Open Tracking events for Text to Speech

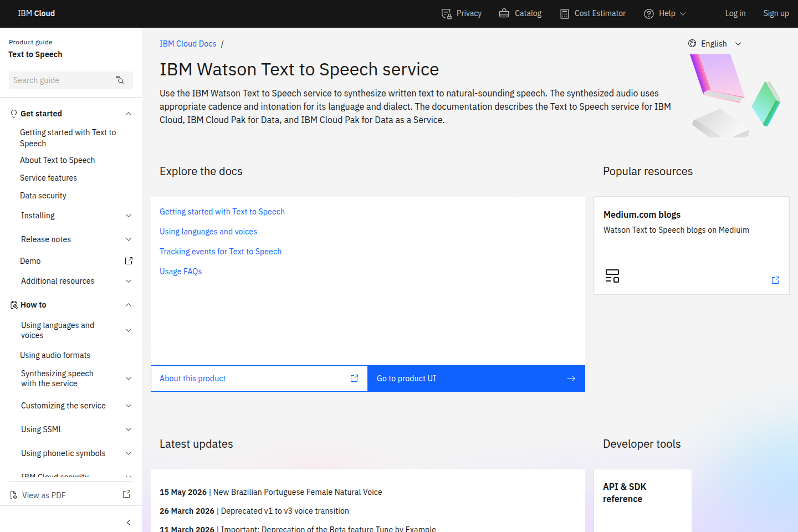click(221, 252)
